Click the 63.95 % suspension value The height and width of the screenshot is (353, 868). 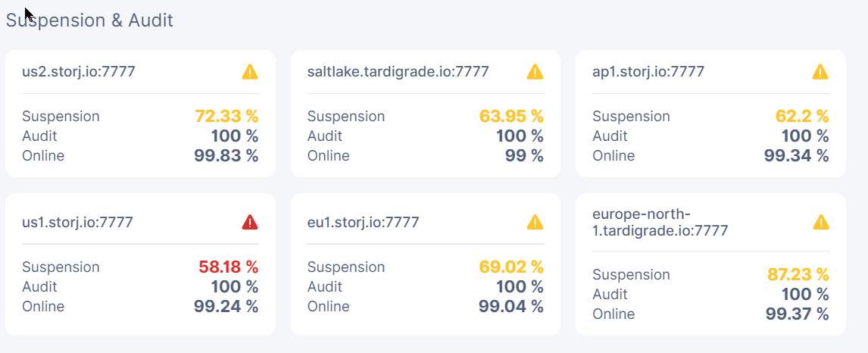511,117
